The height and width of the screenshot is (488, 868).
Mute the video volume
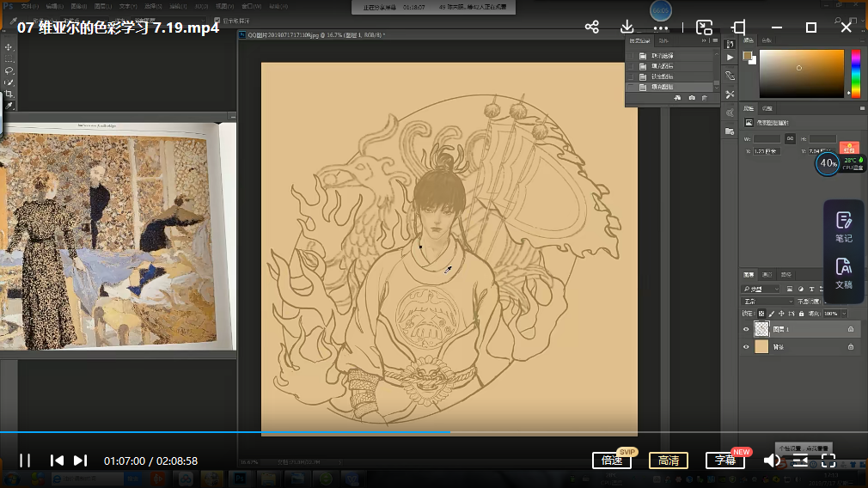pos(772,461)
